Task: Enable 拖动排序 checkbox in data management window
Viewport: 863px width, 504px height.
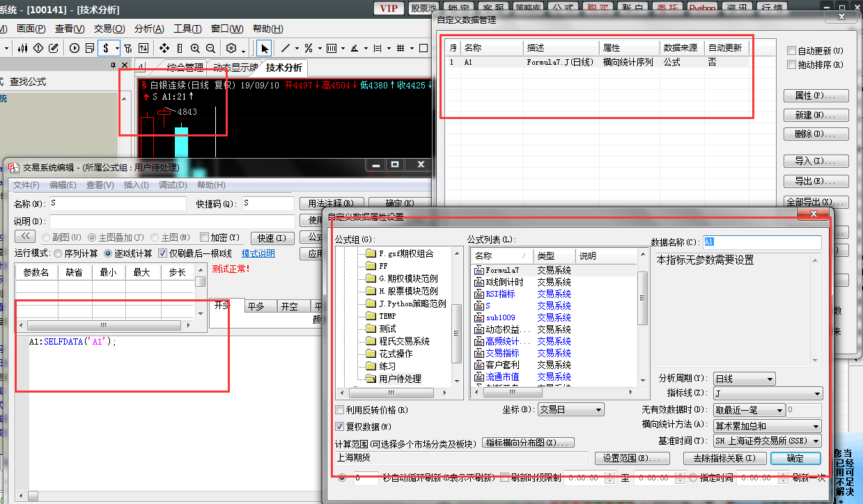Action: [x=791, y=65]
